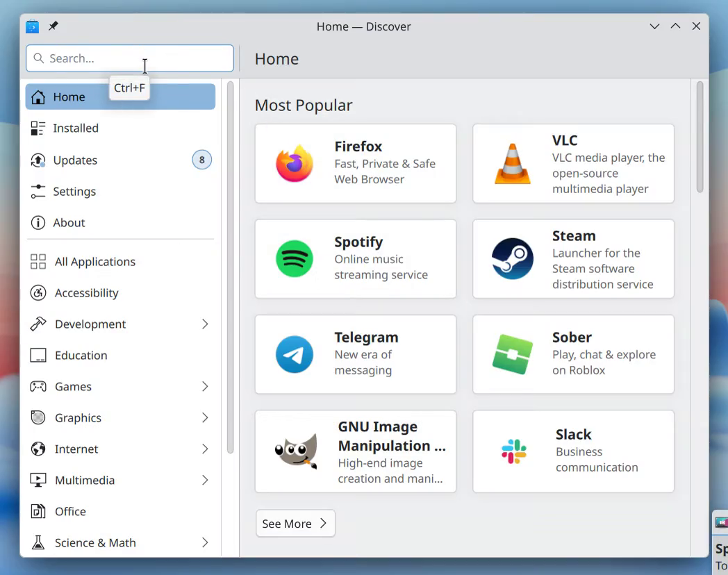This screenshot has height=575, width=728.
Task: Click the Sober card title text
Action: (x=572, y=337)
